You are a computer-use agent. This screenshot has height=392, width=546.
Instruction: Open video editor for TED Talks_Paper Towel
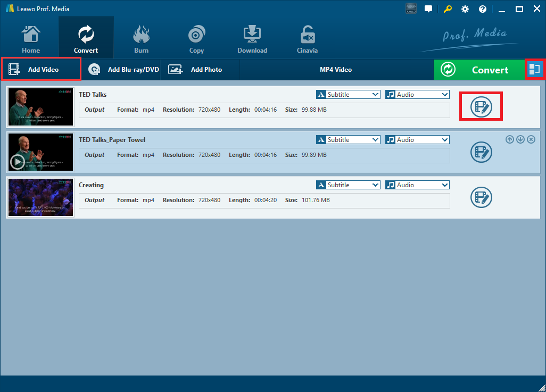pos(481,152)
